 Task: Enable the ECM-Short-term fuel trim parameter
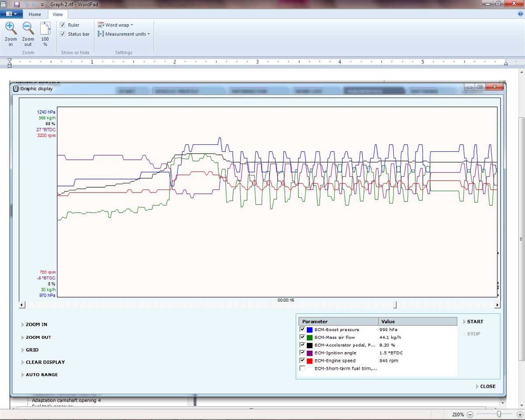[302, 368]
